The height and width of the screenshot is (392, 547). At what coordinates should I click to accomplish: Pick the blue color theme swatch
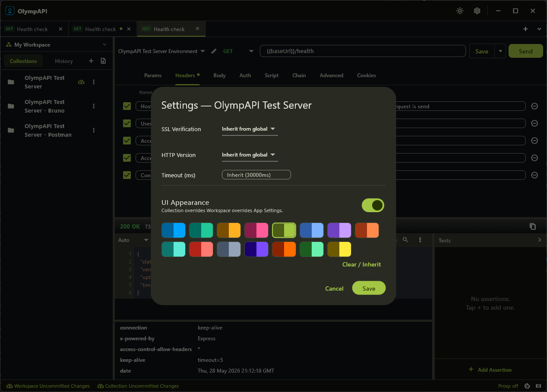pos(174,230)
